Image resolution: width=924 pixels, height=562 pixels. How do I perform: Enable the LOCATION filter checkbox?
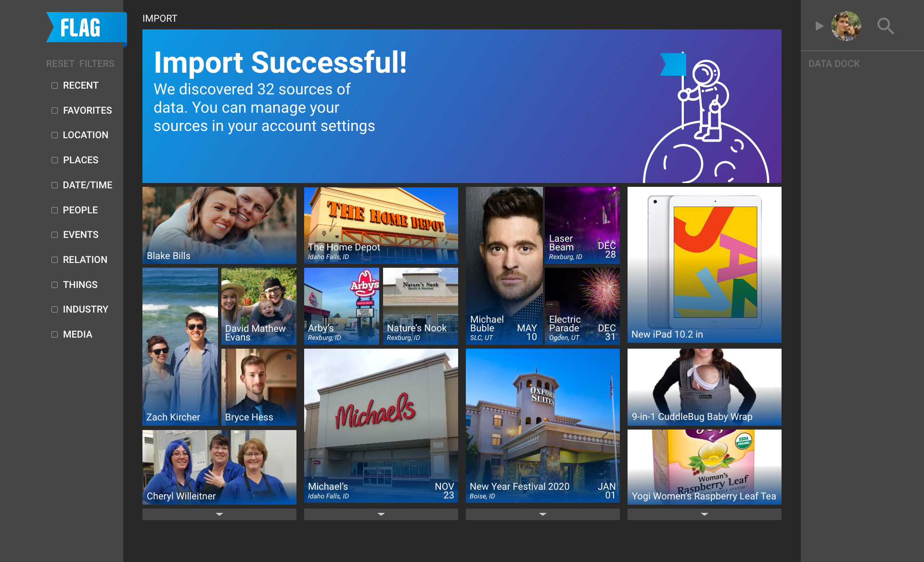[x=54, y=135]
